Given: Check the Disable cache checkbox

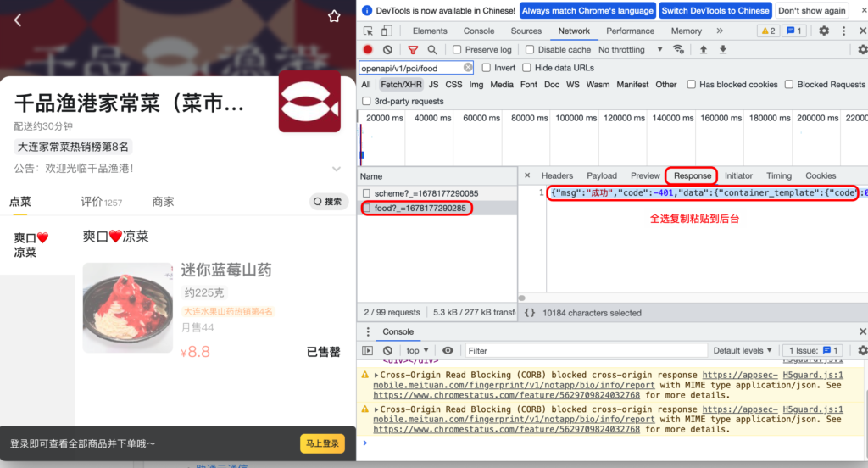Looking at the screenshot, I should [x=530, y=50].
